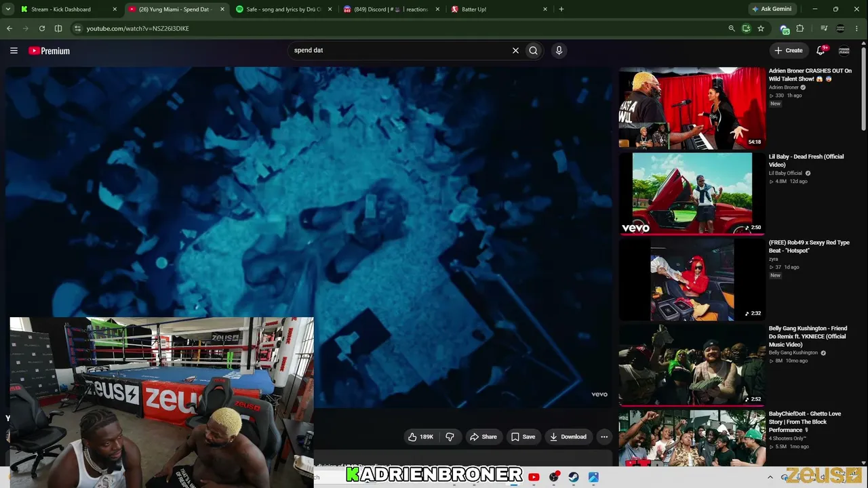Focus the YouTube search field
868x488 pixels.
(400, 50)
